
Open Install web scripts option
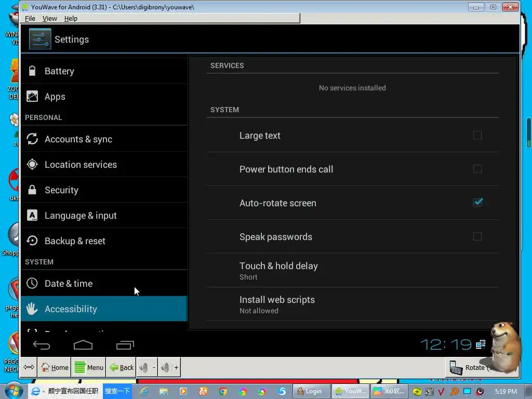click(x=352, y=304)
